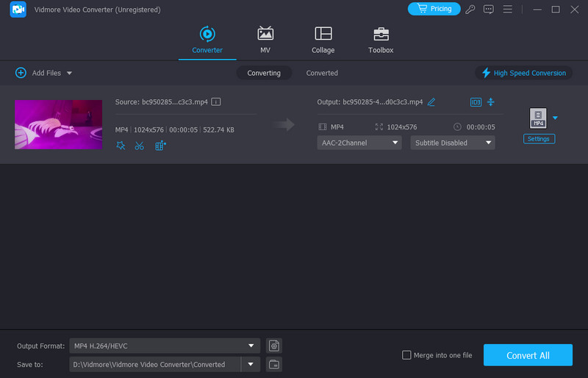Image resolution: width=588 pixels, height=378 pixels.
Task: Start conversion with Convert All
Action: click(x=528, y=355)
